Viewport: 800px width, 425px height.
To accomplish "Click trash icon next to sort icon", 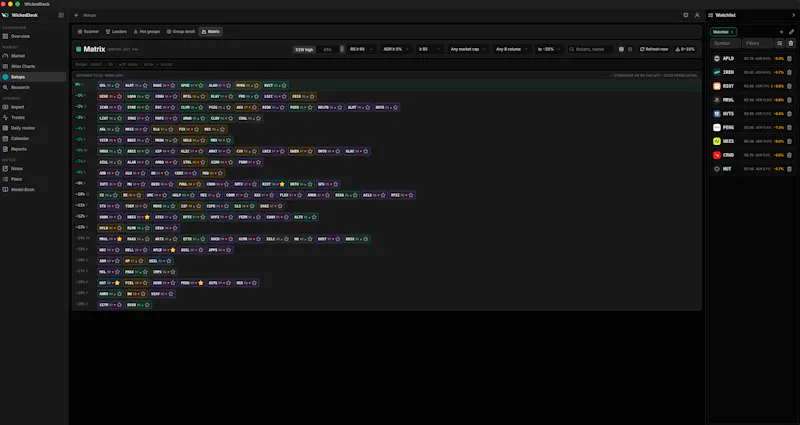I will pos(791,43).
